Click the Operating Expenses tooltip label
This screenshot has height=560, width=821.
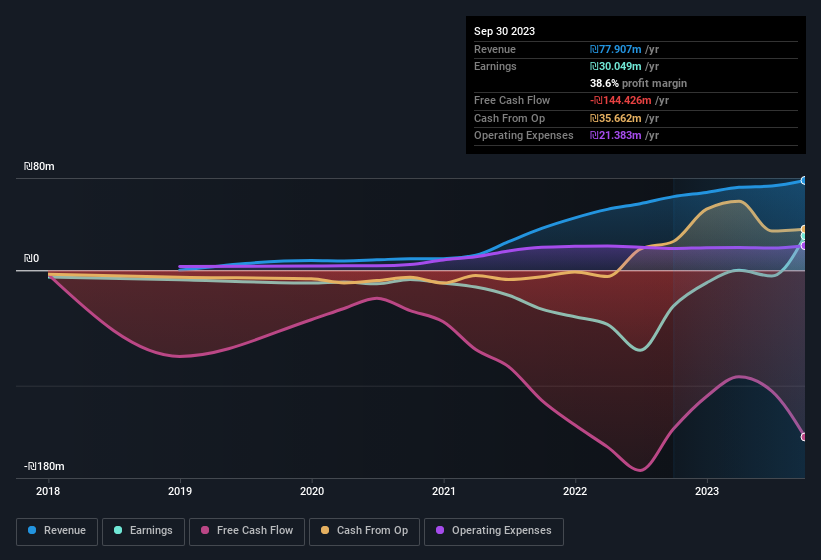[524, 136]
